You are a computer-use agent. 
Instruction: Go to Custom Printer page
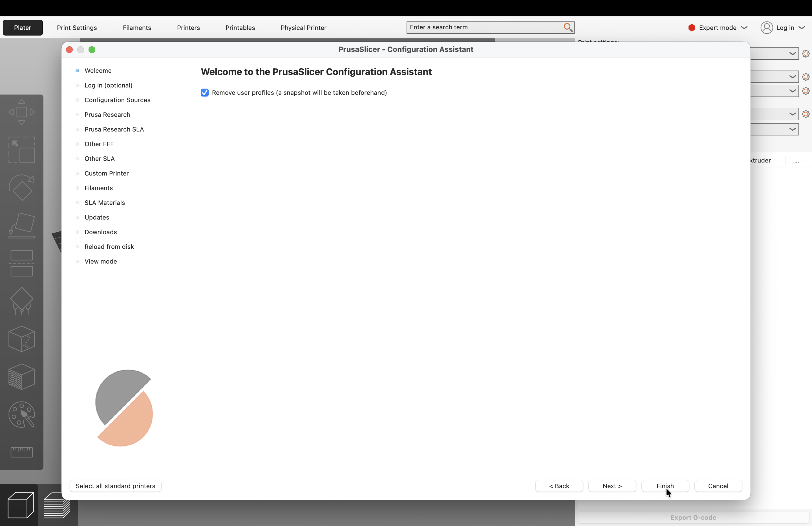tap(107, 174)
